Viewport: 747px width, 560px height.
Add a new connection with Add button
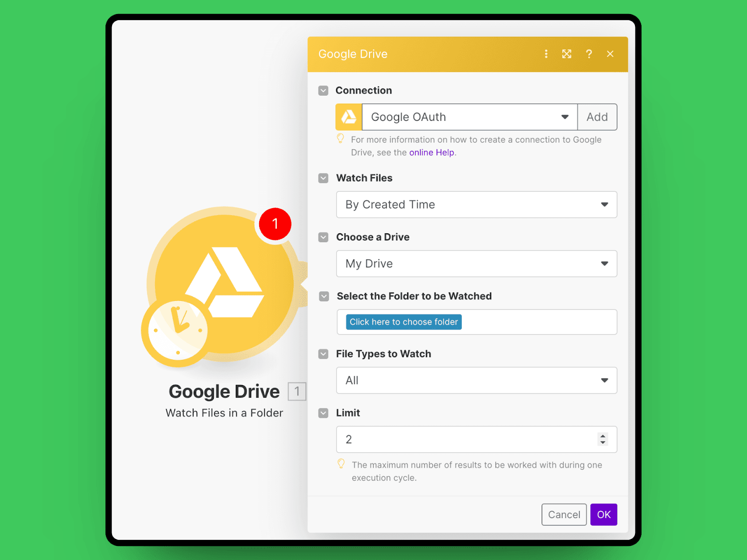[597, 117]
